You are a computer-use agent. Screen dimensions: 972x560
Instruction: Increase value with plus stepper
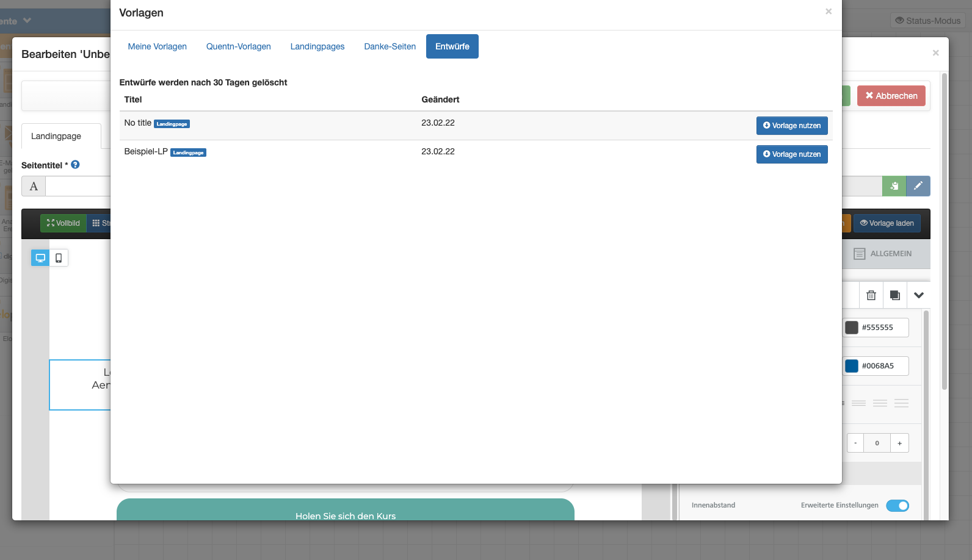click(899, 443)
